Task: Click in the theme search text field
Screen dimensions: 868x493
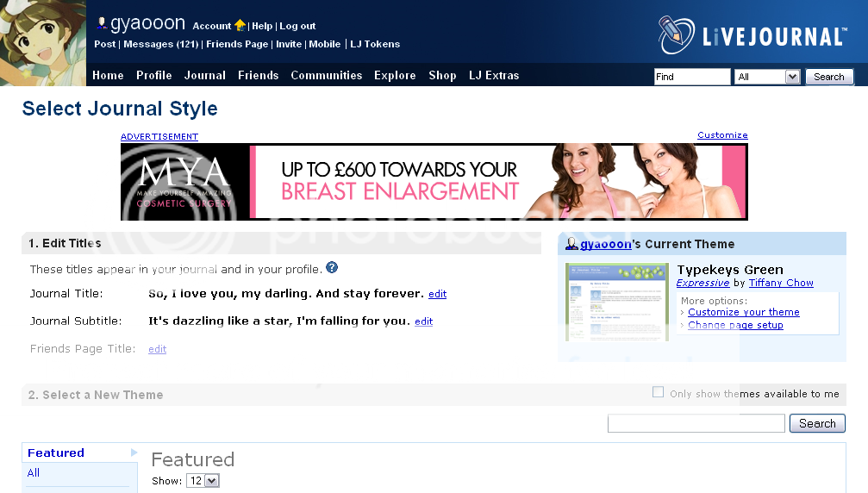Action: click(x=696, y=423)
